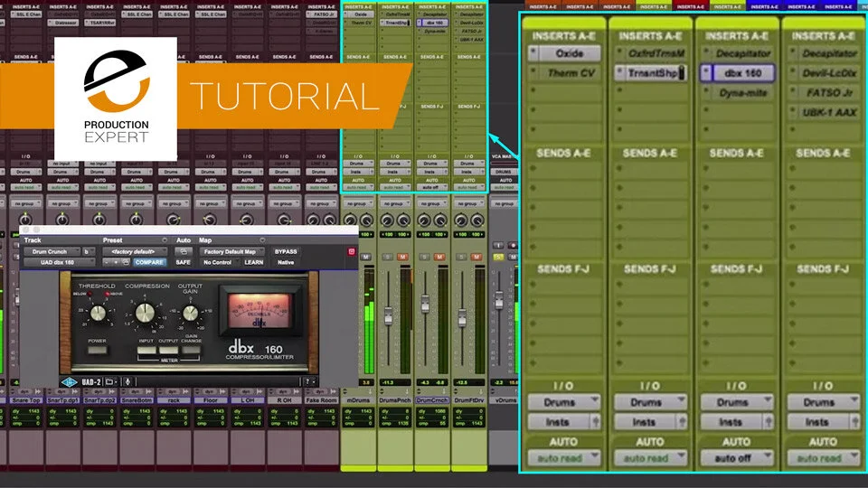Open no group dropdown on DrumCrnch track

(432, 203)
